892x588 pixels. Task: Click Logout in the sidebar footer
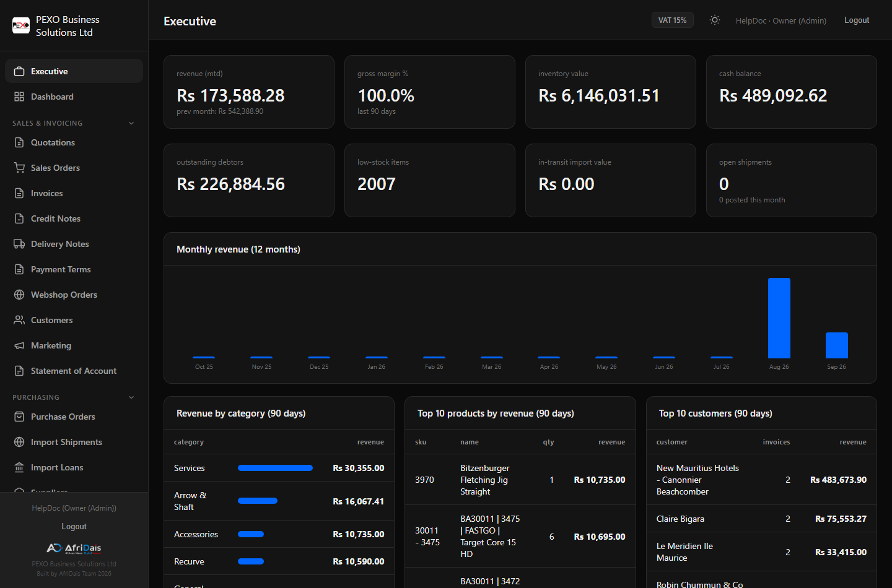click(x=74, y=526)
